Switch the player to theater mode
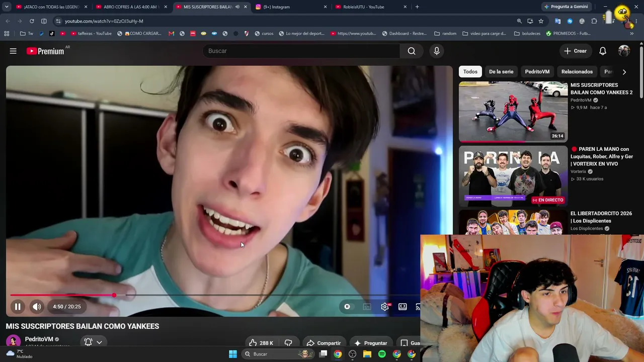This screenshot has height=362, width=644. coord(403,307)
